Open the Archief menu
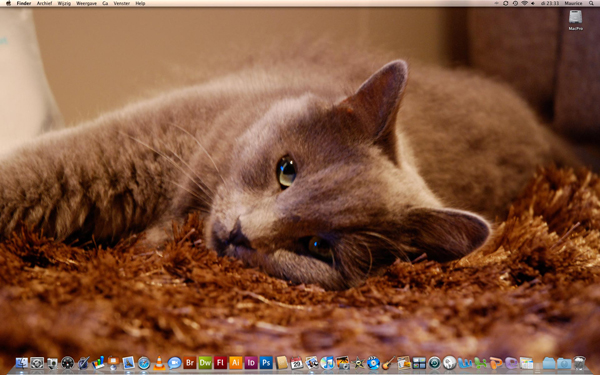 click(x=44, y=3)
